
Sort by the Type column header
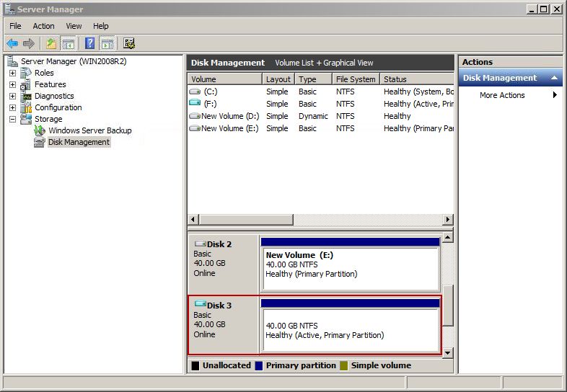tap(314, 79)
